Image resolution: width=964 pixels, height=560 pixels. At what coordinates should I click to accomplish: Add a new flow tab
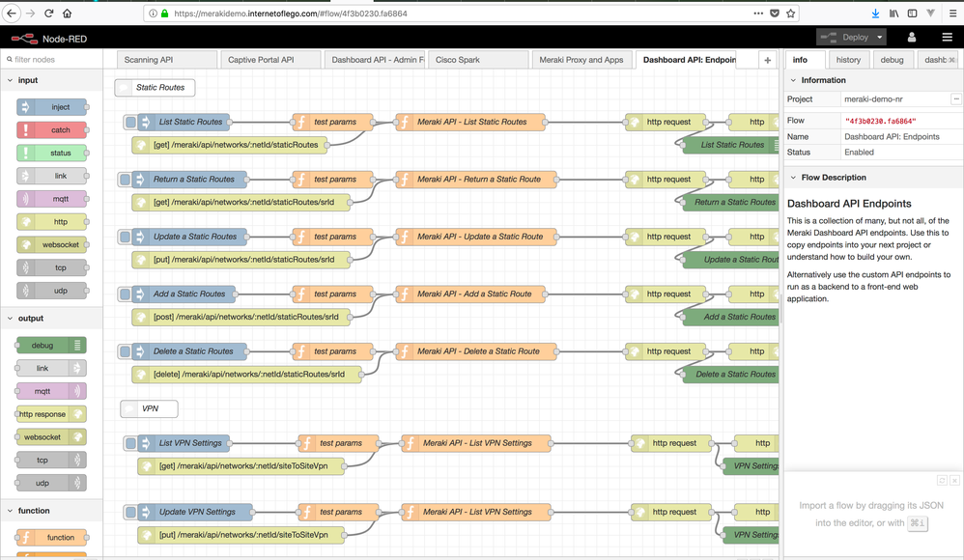point(767,60)
